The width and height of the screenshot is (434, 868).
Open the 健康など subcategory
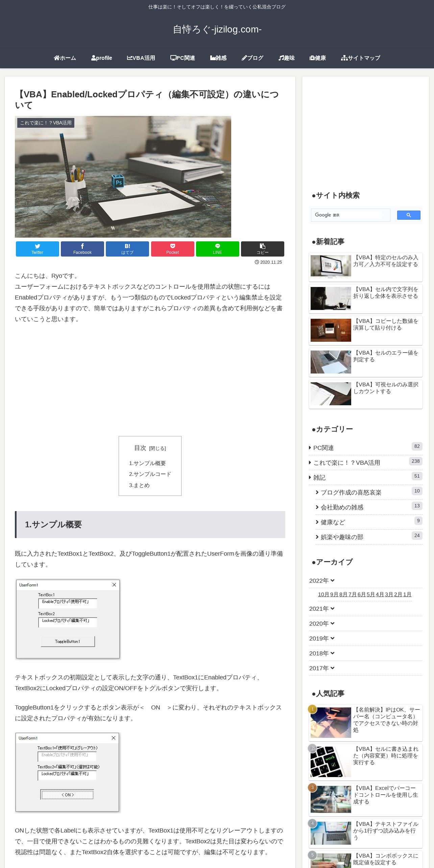(369, 522)
